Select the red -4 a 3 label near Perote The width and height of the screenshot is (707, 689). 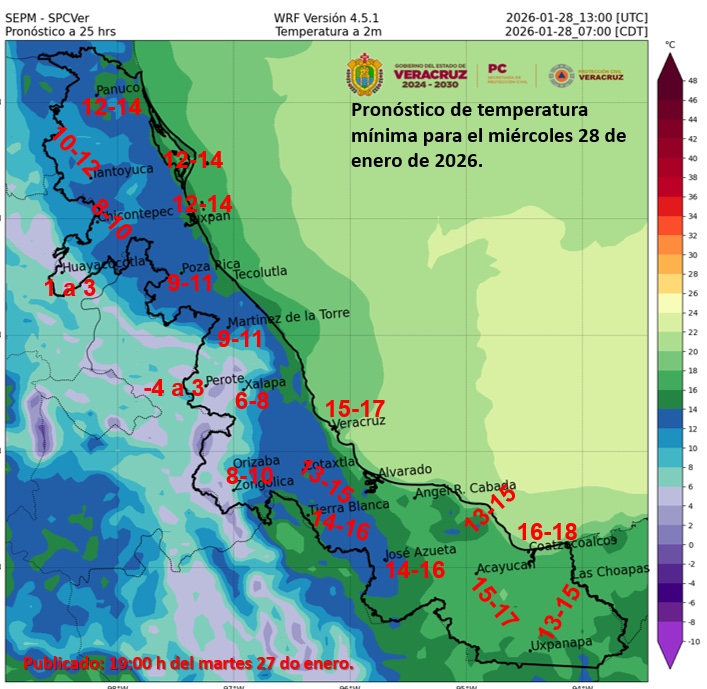pyautogui.click(x=174, y=387)
